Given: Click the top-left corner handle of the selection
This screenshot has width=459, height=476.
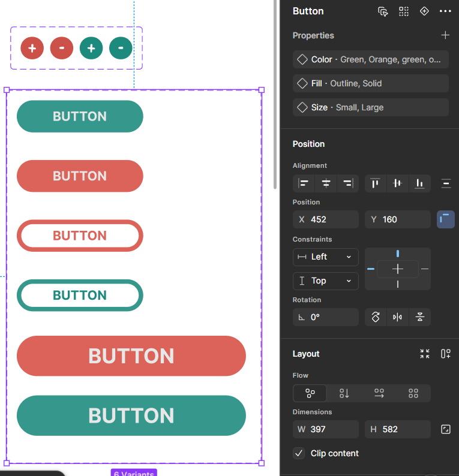Looking at the screenshot, I should [x=7, y=90].
